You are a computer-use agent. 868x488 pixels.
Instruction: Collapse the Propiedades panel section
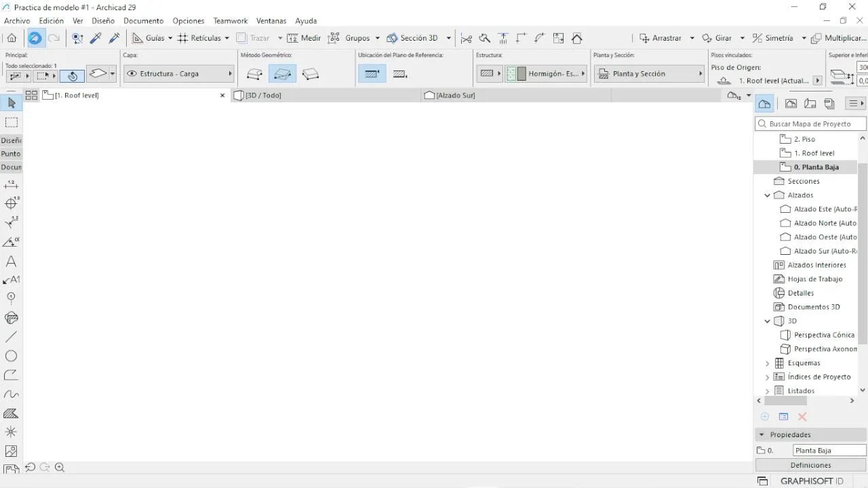[762, 434]
